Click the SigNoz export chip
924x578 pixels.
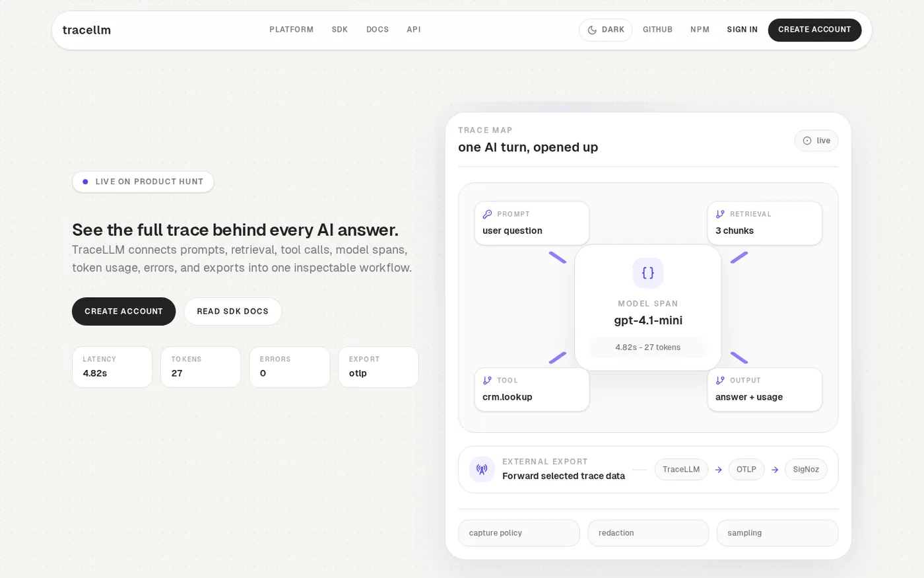click(x=806, y=470)
